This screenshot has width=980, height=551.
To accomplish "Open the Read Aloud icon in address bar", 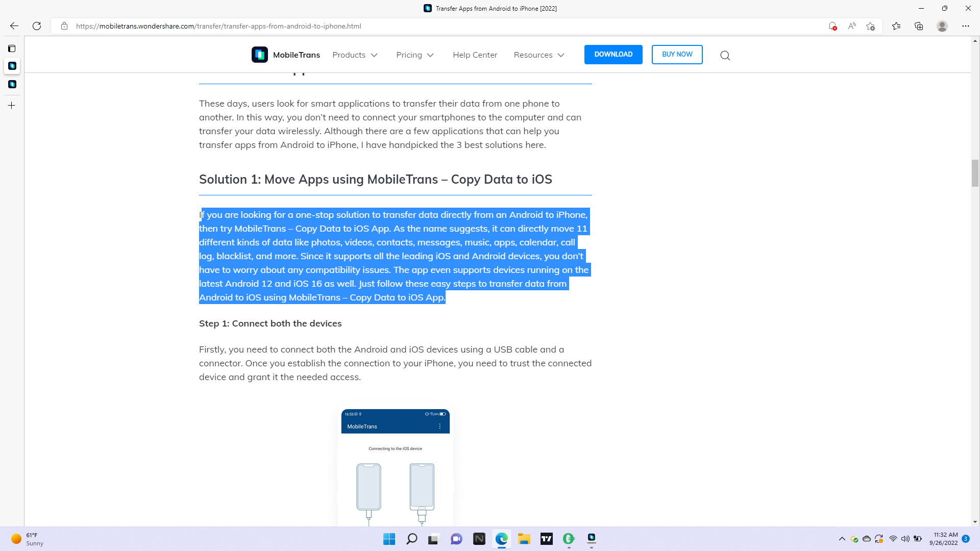I will [x=852, y=26].
